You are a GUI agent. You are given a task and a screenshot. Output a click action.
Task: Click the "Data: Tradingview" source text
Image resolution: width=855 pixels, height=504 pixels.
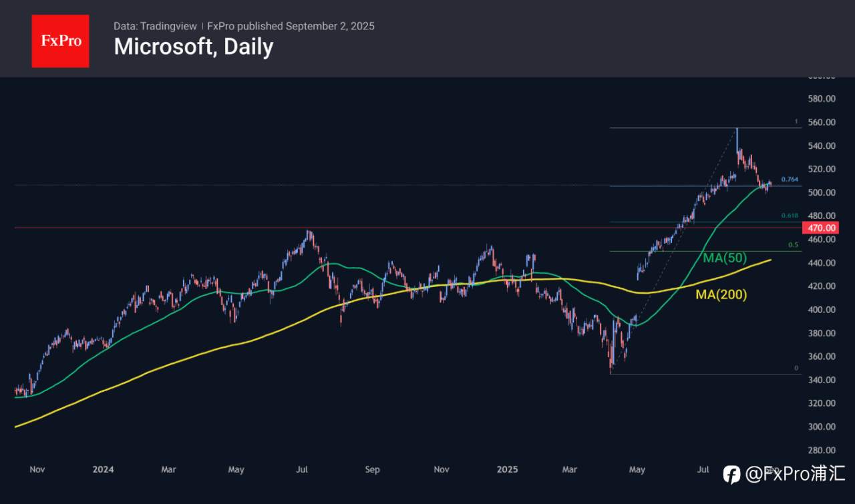coord(155,26)
